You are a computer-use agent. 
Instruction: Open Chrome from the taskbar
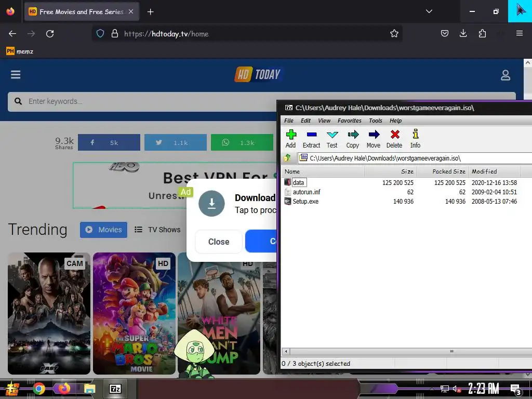[x=38, y=389]
